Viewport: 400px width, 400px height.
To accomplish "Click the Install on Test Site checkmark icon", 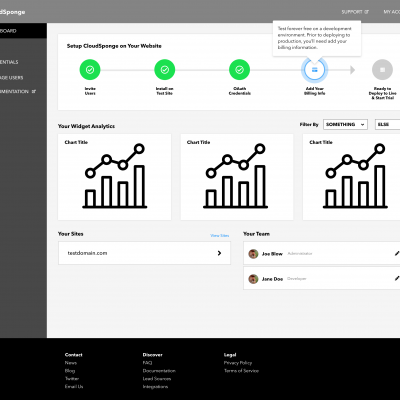I will pos(165,70).
